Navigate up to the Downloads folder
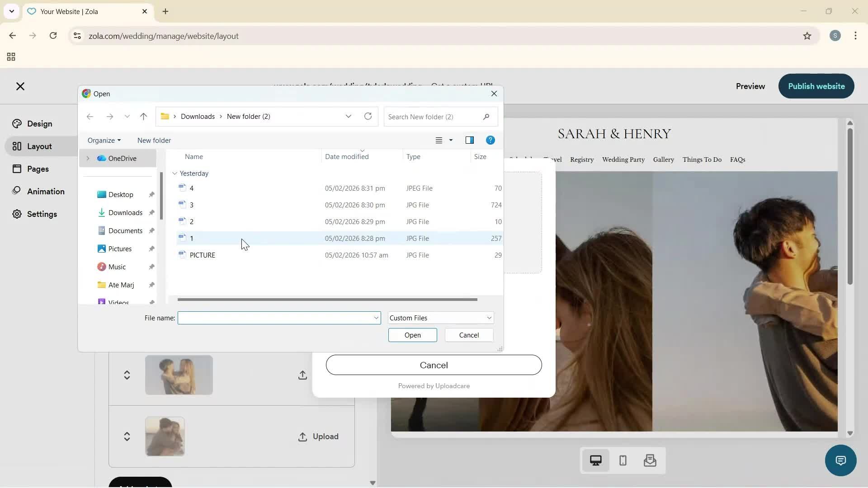The height and width of the screenshot is (488, 868). [x=143, y=116]
